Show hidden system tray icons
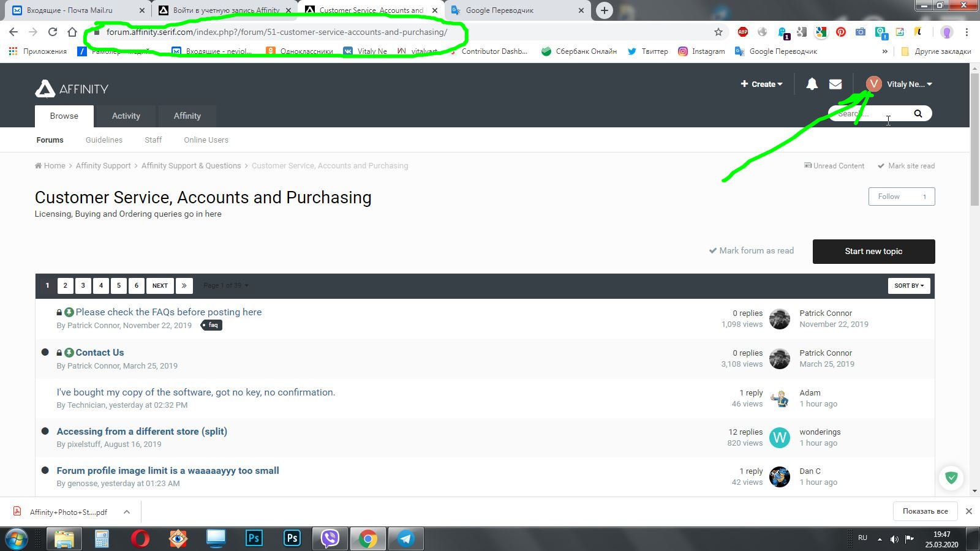Viewport: 980px width, 551px height. pos(880,539)
